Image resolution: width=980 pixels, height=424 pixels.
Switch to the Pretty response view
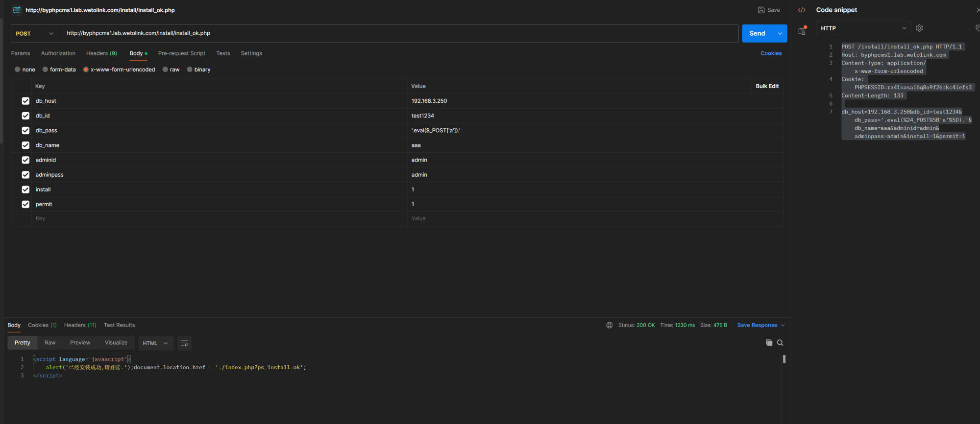23,343
